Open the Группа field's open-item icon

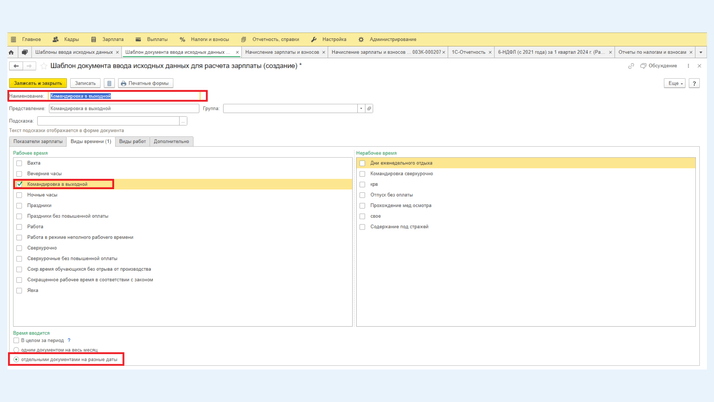[x=369, y=108]
